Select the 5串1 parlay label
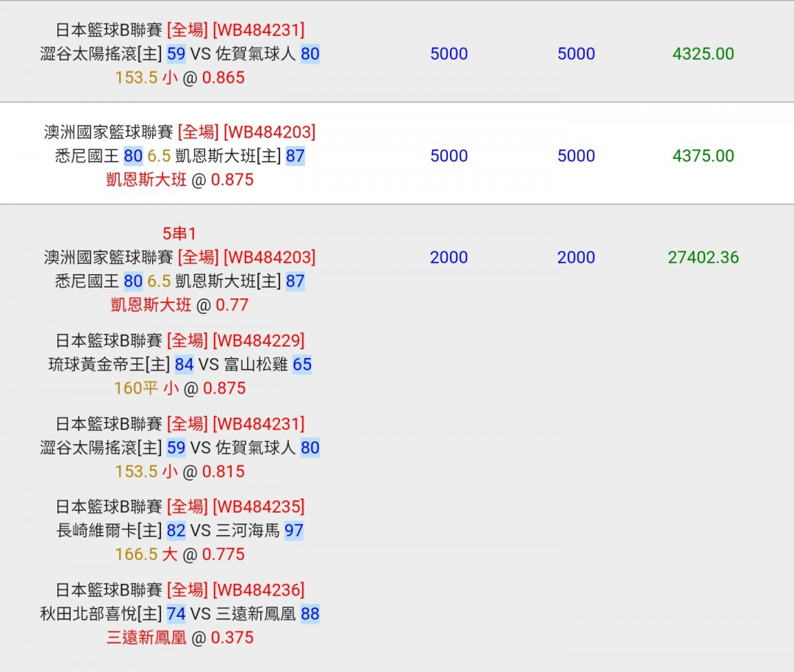 [x=179, y=234]
